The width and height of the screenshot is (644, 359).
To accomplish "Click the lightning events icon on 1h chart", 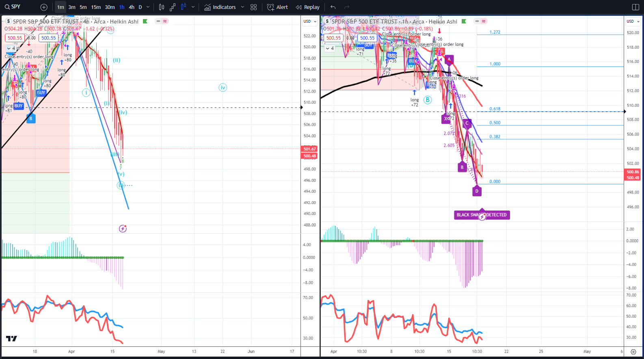I will pyautogui.click(x=482, y=217).
